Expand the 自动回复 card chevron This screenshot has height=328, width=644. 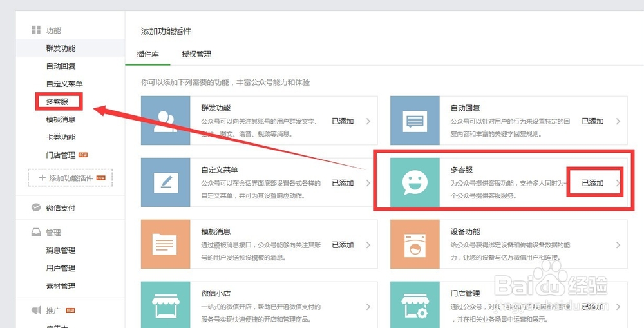tap(618, 121)
